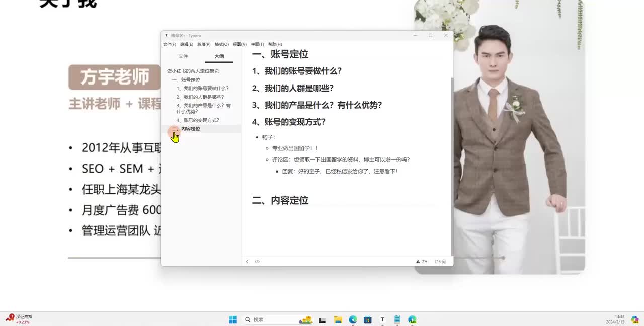The image size is (644, 326).
Task: Click the line starting 评论区:想领取一下
Action: tap(341, 160)
